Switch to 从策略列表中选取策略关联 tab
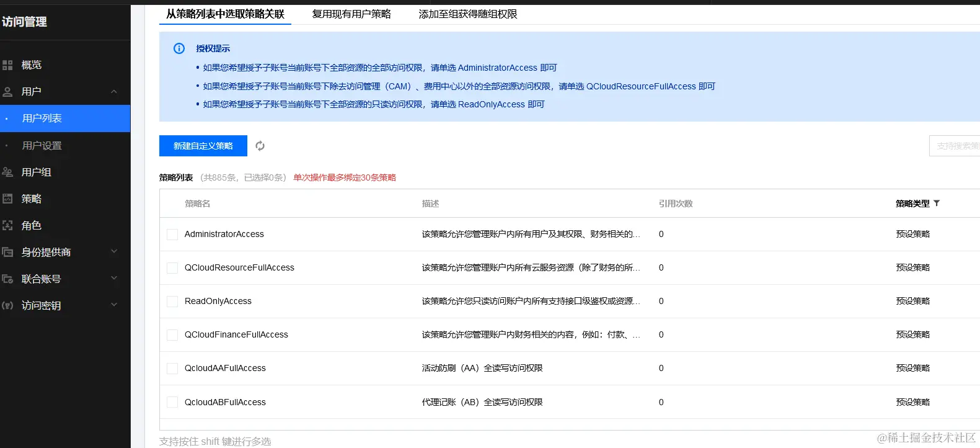 click(x=226, y=14)
